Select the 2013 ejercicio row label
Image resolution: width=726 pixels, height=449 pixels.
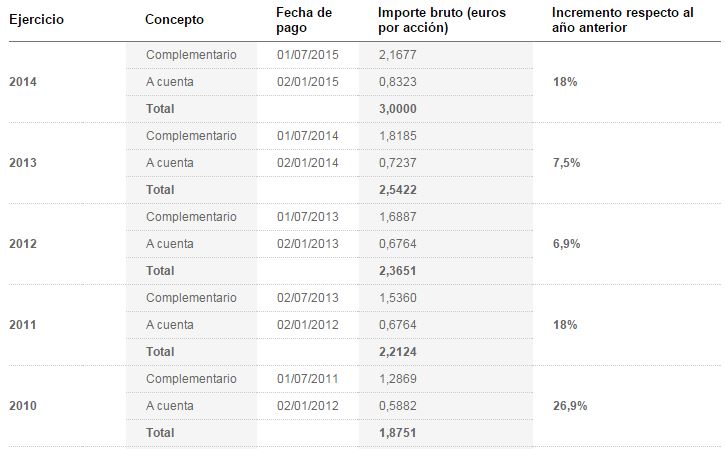point(22,162)
